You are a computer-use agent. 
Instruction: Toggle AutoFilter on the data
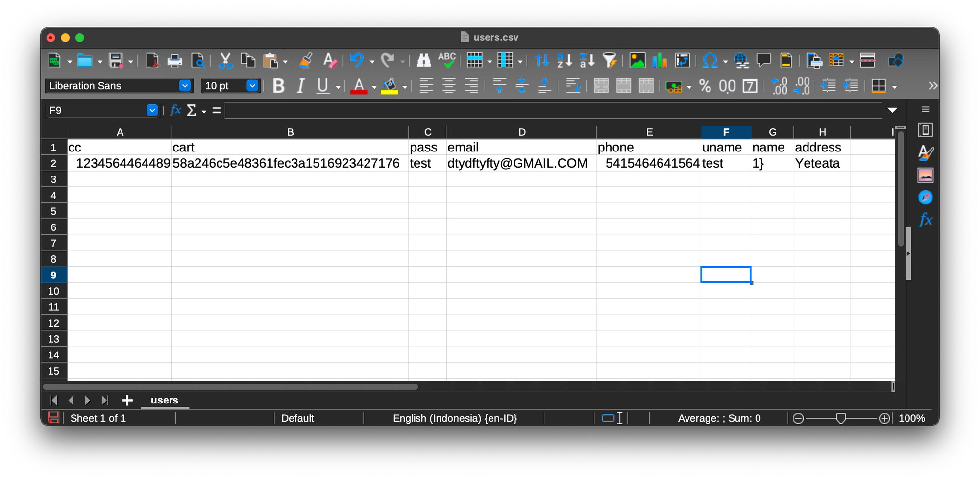[x=610, y=60]
